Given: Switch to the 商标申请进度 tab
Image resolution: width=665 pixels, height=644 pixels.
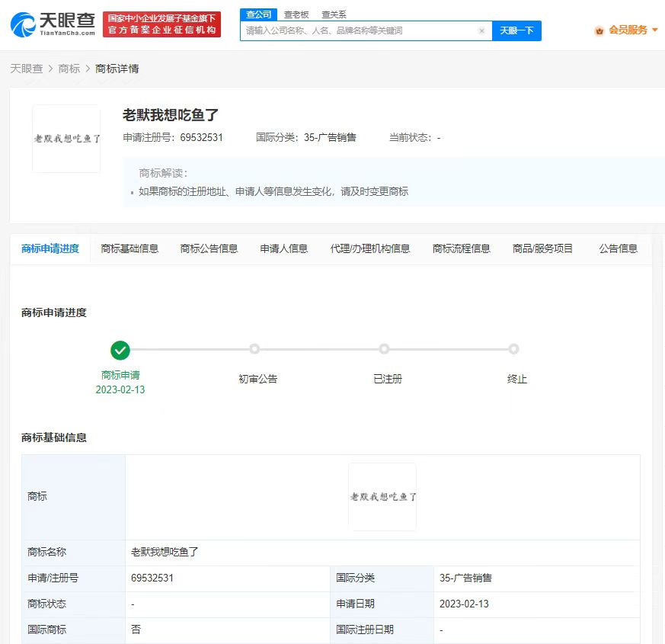Looking at the screenshot, I should point(50,248).
